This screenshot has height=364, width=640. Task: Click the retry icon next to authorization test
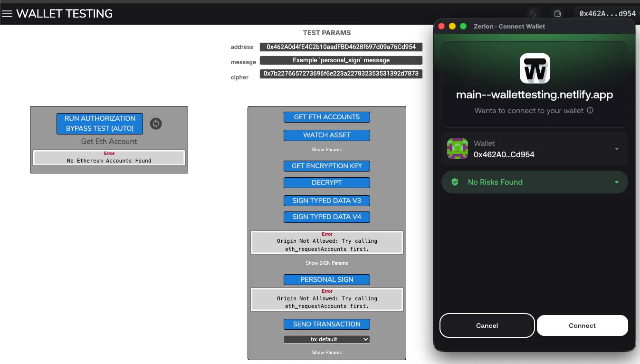[155, 124]
